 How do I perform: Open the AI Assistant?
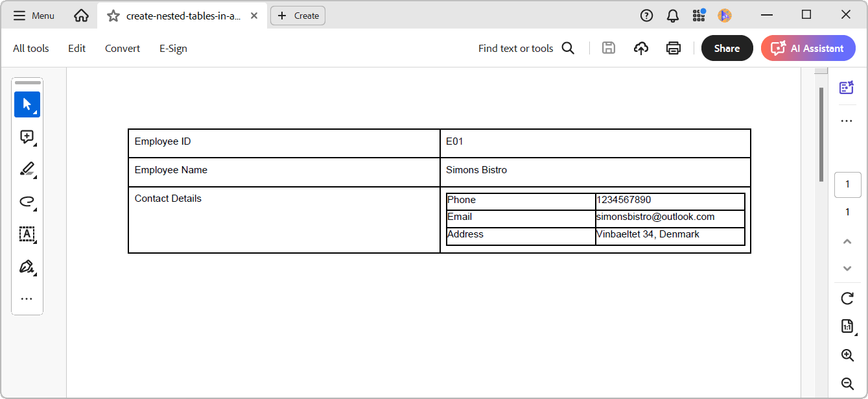[808, 48]
